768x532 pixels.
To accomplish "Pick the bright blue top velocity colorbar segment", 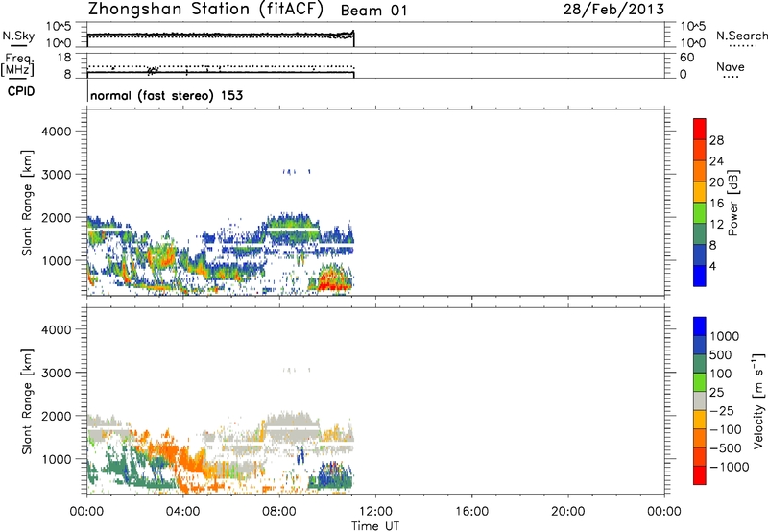I will pyautogui.click(x=700, y=326).
